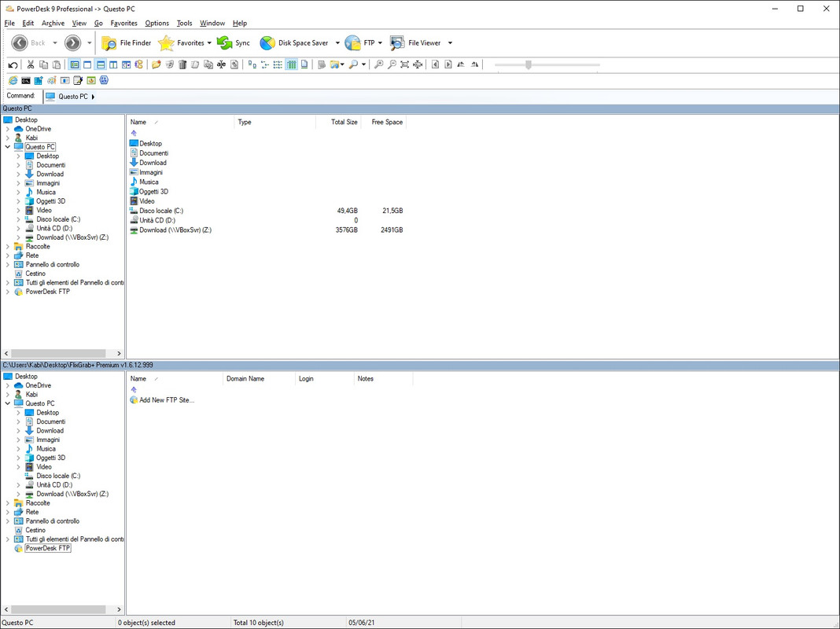Expand Disco locale (C:) in top tree
840x629 pixels.
coord(18,219)
